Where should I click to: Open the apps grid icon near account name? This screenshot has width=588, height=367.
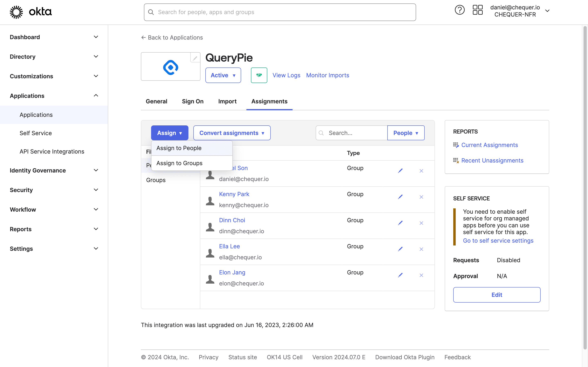pos(478,10)
